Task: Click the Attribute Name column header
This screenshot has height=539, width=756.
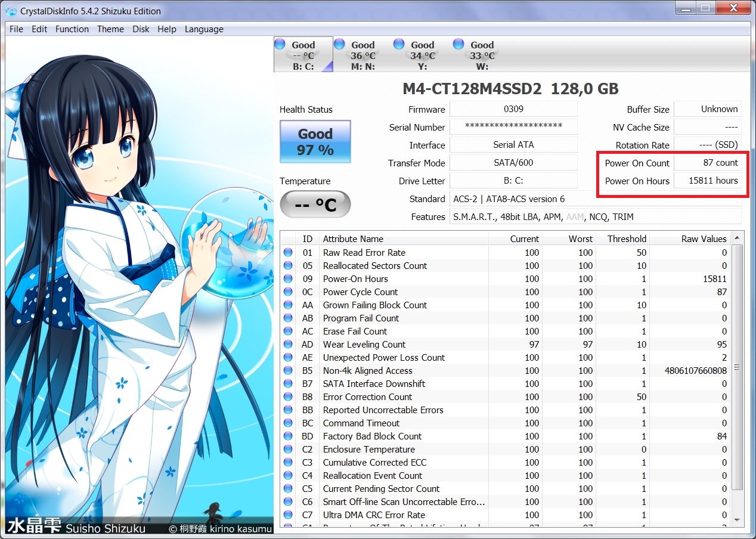Action: [404, 238]
